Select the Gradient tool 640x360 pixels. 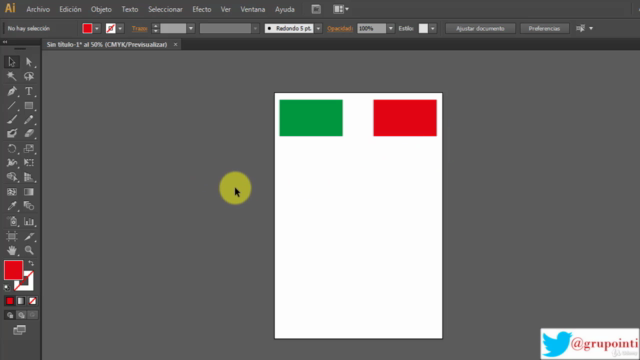point(29,192)
